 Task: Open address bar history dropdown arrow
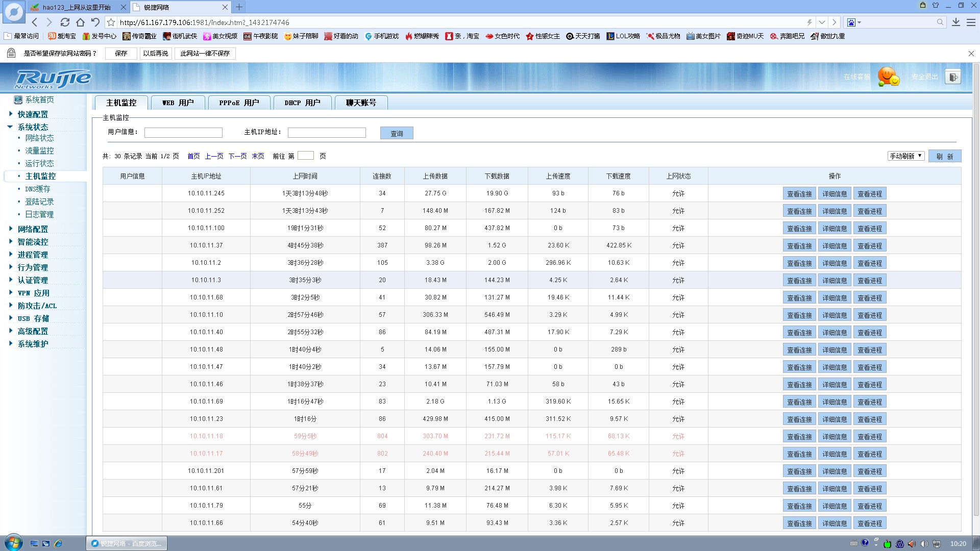(822, 22)
